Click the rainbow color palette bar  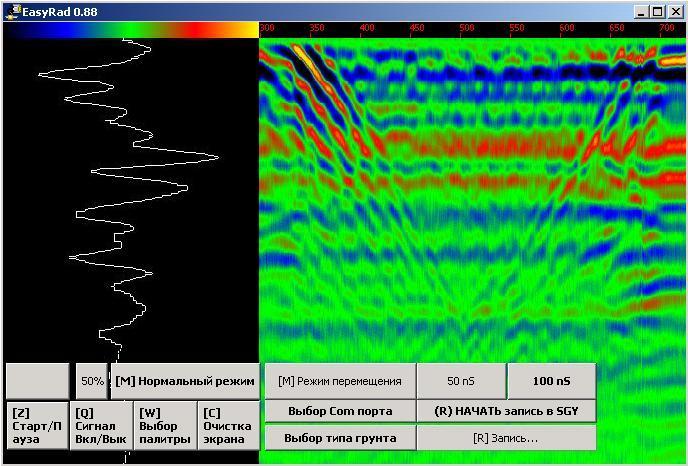click(130, 30)
